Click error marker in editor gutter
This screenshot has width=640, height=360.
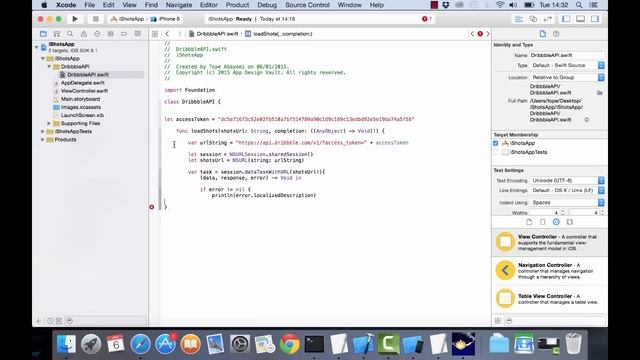(152, 207)
